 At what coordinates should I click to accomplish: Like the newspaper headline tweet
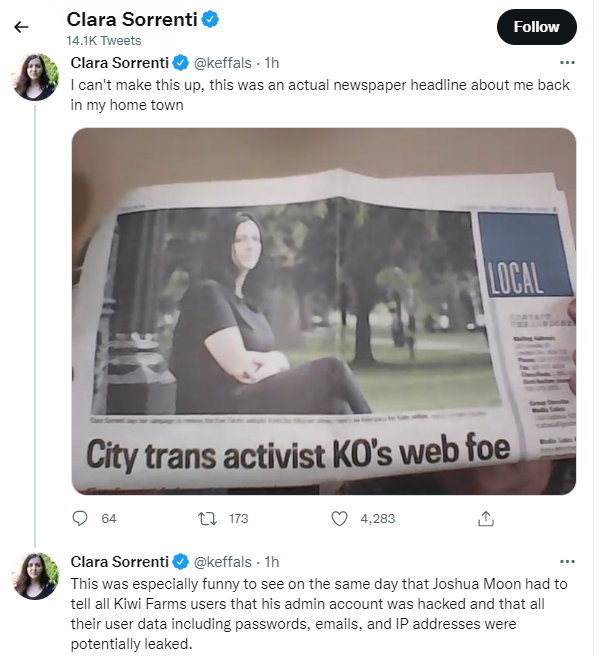tap(339, 518)
